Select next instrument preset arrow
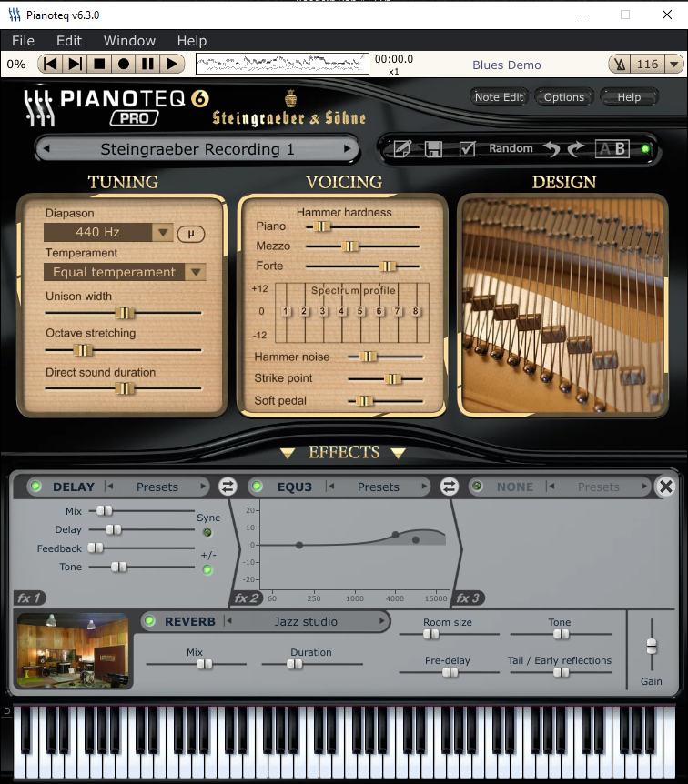 348,148
